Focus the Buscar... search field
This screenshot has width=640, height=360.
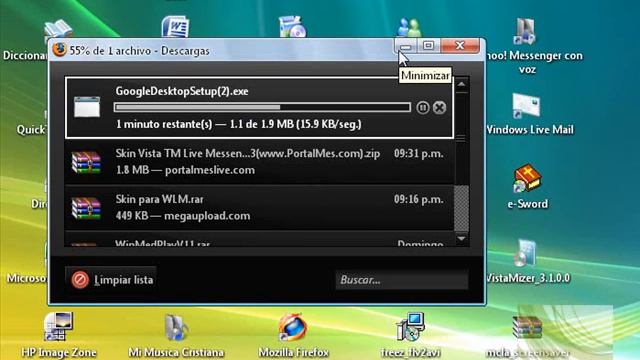(x=402, y=280)
